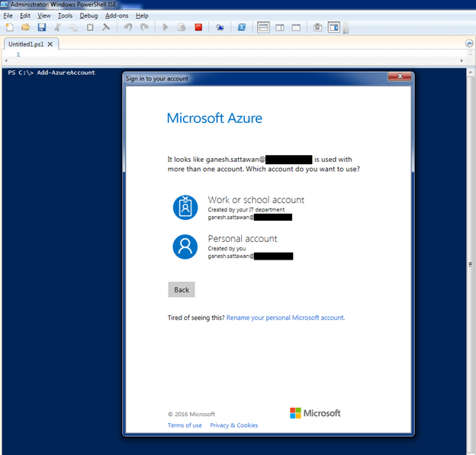Open new remote PowerShell tab icon
The width and height of the screenshot is (476, 455).
[220, 27]
